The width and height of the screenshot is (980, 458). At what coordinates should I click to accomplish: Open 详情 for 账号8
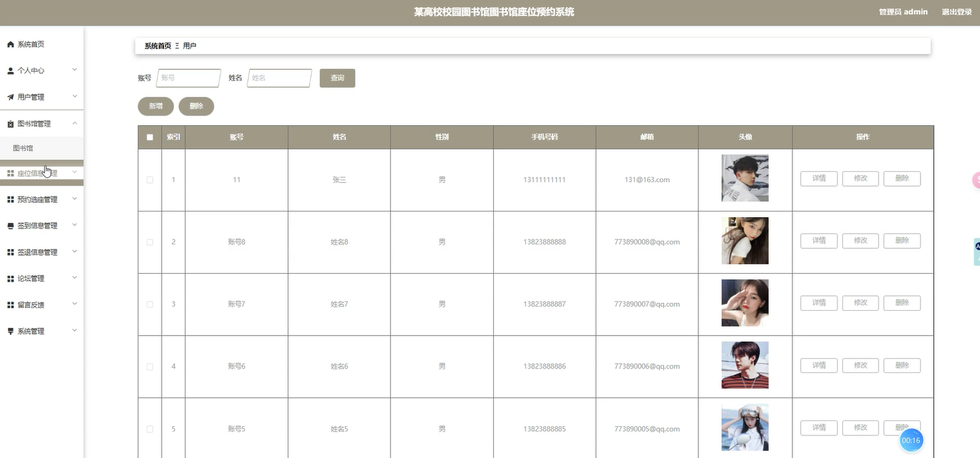pos(819,241)
